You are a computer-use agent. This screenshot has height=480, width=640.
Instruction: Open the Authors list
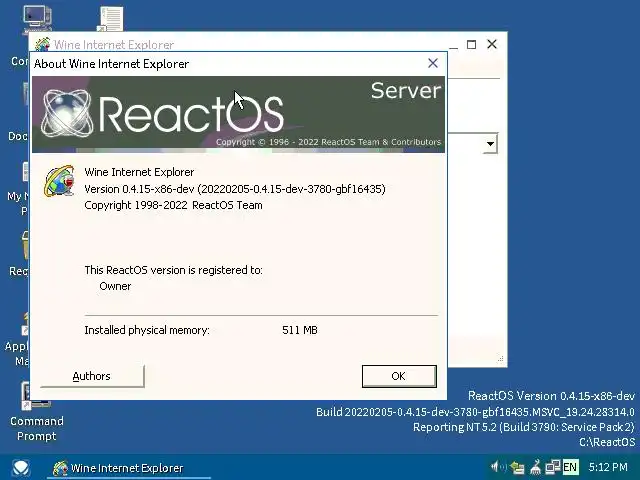click(x=92, y=376)
